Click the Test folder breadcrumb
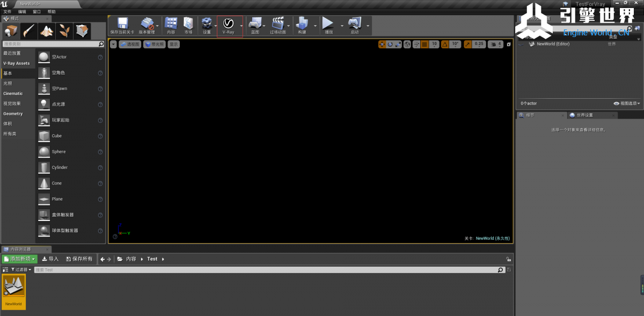This screenshot has height=316, width=644. click(152, 259)
